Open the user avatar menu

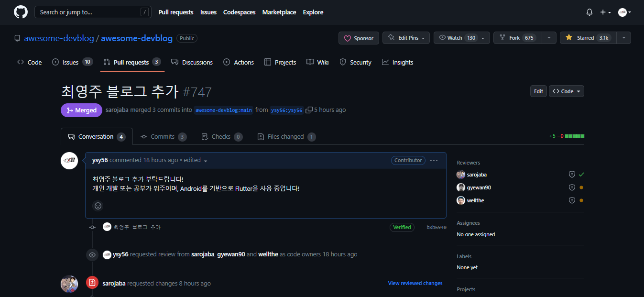[x=624, y=12]
